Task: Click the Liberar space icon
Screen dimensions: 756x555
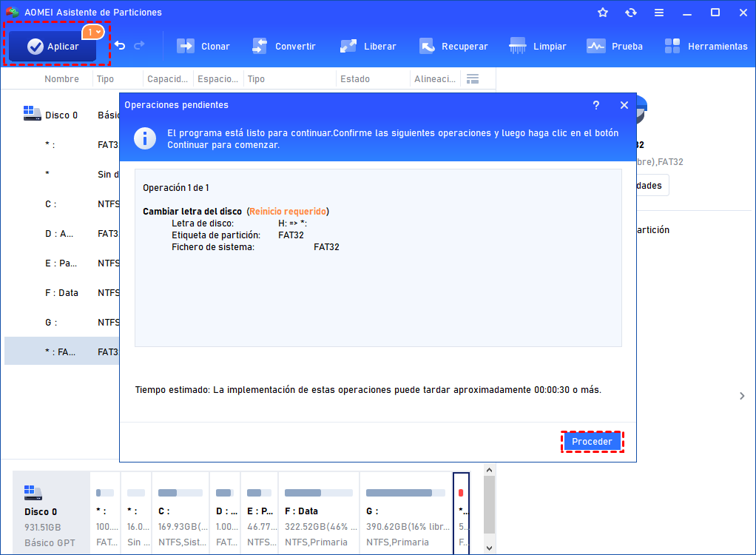Action: pos(348,47)
